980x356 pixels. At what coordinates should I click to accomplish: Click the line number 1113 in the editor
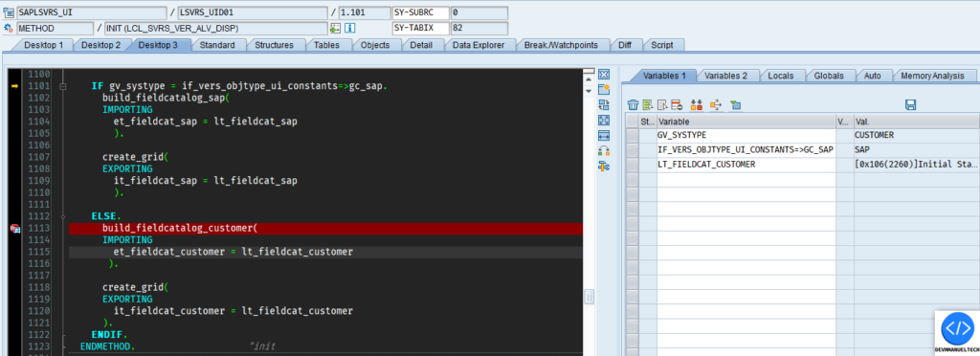click(39, 229)
